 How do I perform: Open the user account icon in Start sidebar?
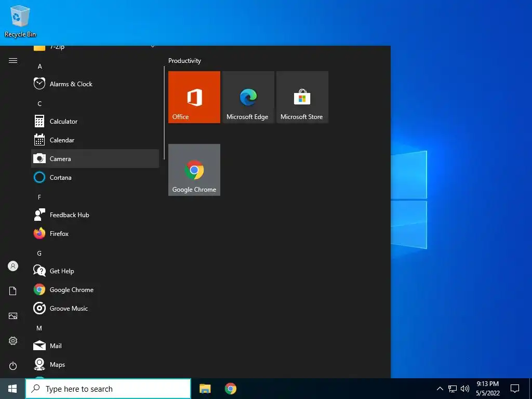pos(13,266)
